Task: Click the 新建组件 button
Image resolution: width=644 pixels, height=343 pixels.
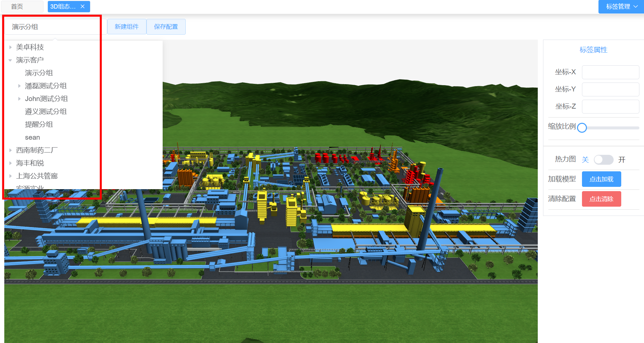Action: (x=127, y=27)
